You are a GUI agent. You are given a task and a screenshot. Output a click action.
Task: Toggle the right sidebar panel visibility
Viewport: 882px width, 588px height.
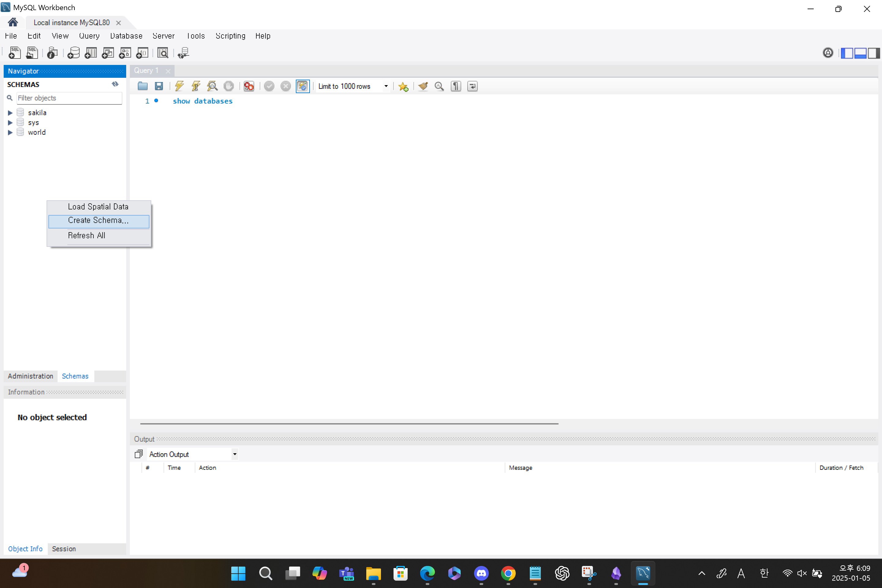pyautogui.click(x=873, y=53)
